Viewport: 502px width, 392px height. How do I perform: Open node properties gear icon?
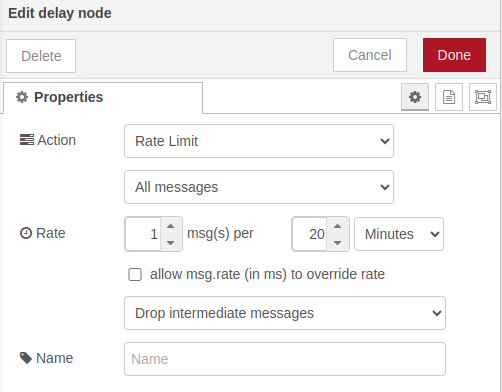pos(415,97)
